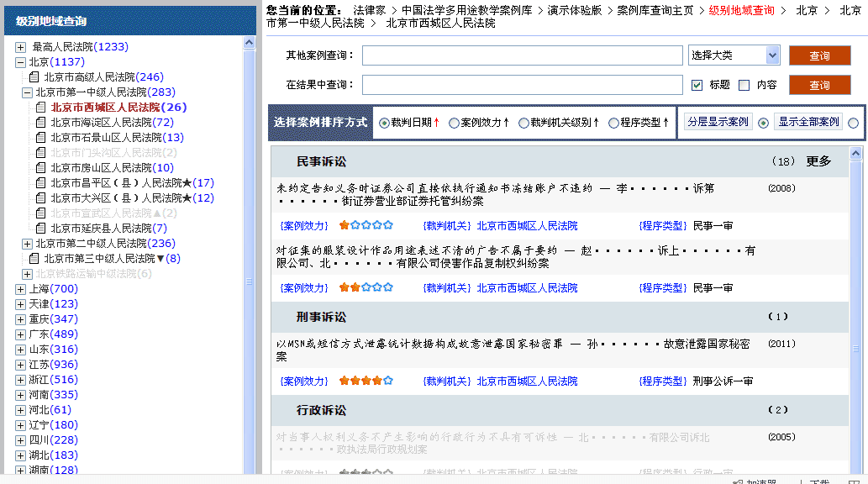Click tree panel scrollbar up arrow
The width and height of the screenshot is (868, 484).
tap(249, 43)
